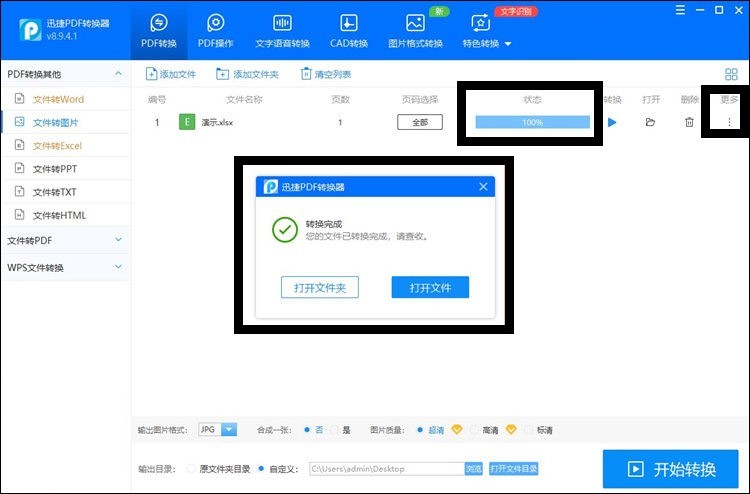750x494 pixels.
Task: Open the PDF转换 tab
Action: [x=159, y=31]
